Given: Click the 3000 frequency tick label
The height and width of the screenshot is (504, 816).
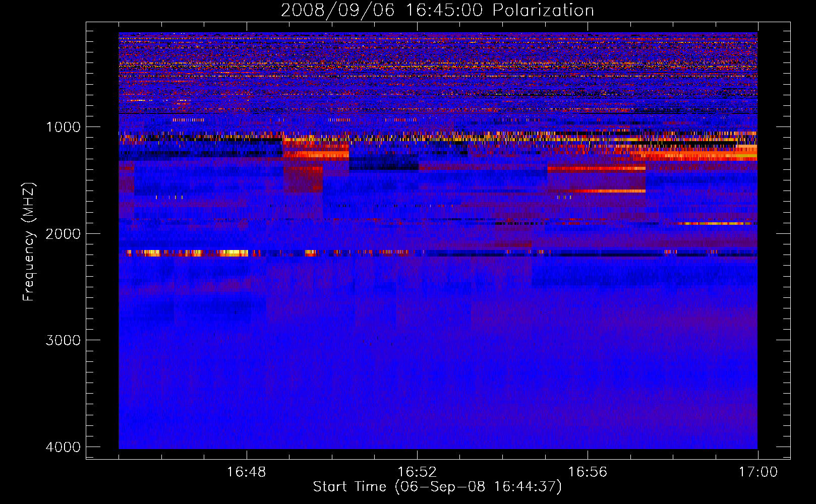Looking at the screenshot, I should click(63, 340).
